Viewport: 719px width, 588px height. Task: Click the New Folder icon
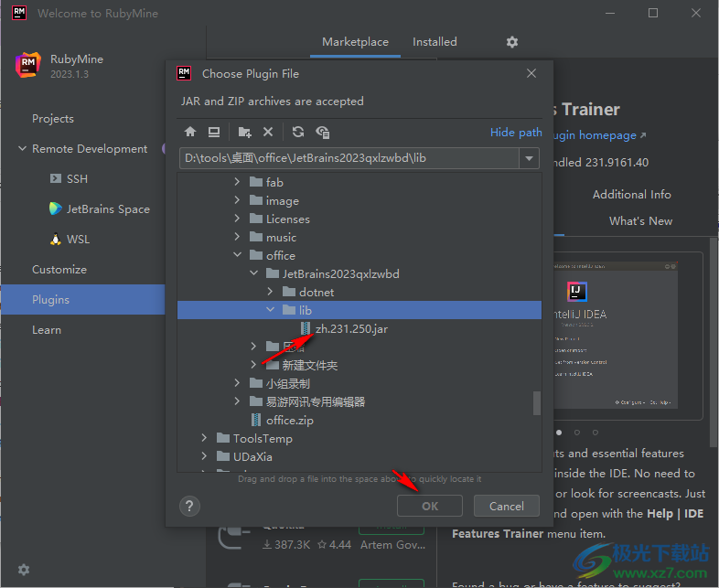[x=244, y=132]
